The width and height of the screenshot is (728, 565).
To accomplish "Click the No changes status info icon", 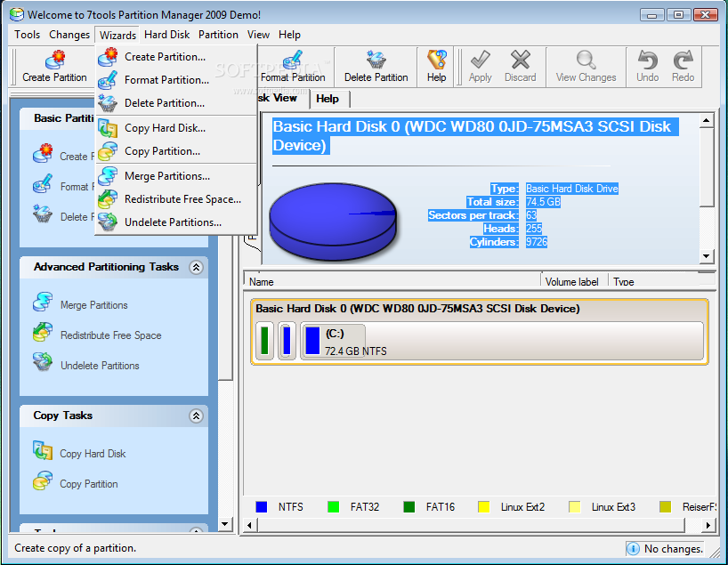I will (633, 548).
